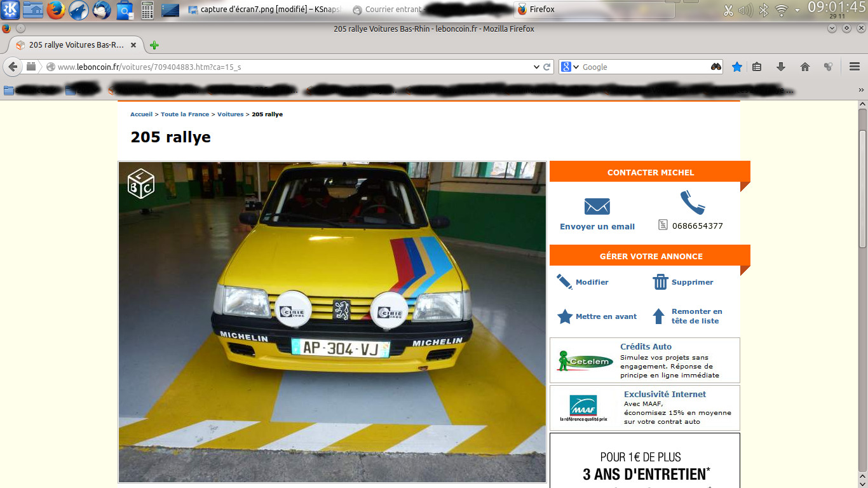Screen dimensions: 868x488
Task: Open the Firefox hamburger menu
Action: click(855, 67)
